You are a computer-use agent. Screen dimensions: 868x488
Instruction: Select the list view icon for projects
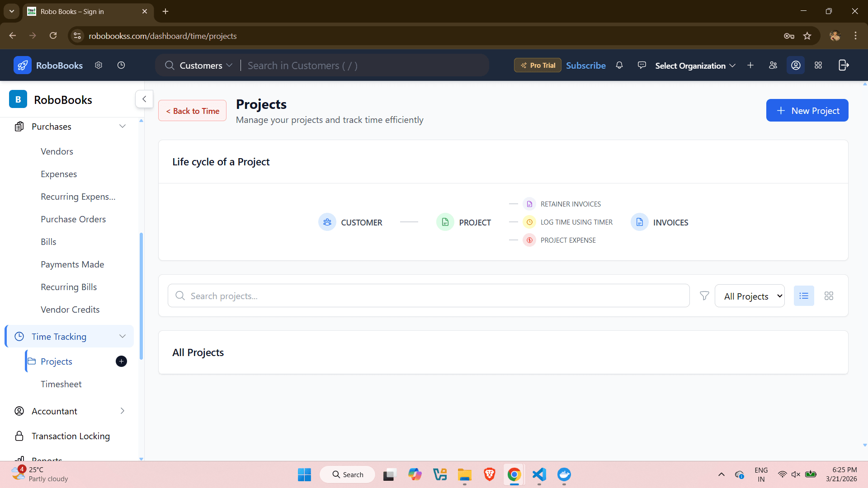pos(804,296)
